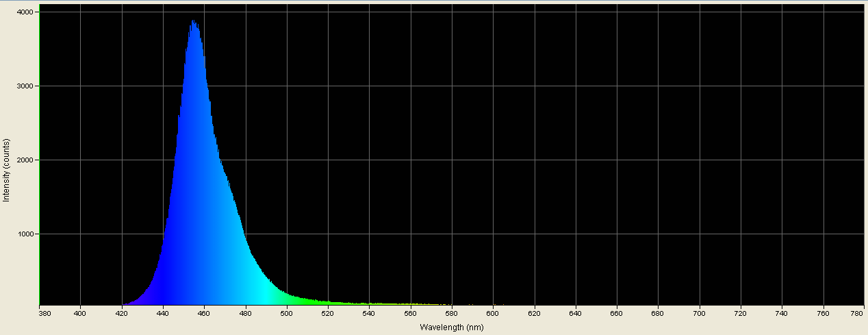This screenshot has width=868, height=335.
Task: Click the 440 wavelength axis tick label
Action: 163,314
